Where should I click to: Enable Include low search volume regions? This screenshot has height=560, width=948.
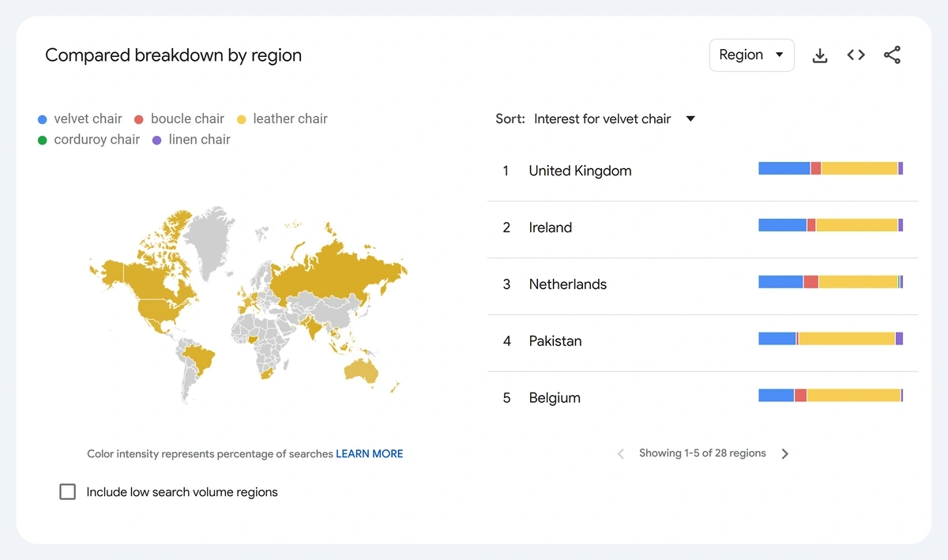(x=68, y=492)
